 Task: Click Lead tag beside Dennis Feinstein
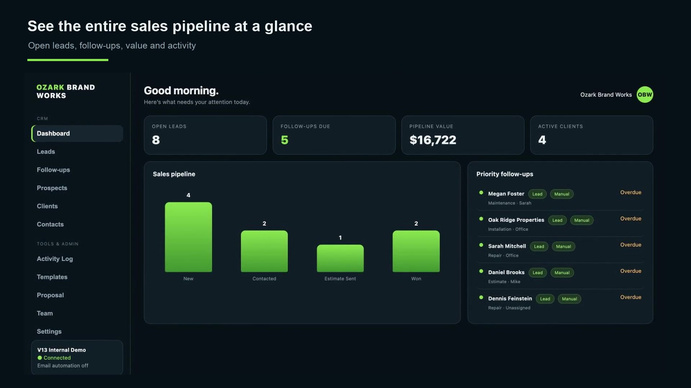pyautogui.click(x=545, y=299)
